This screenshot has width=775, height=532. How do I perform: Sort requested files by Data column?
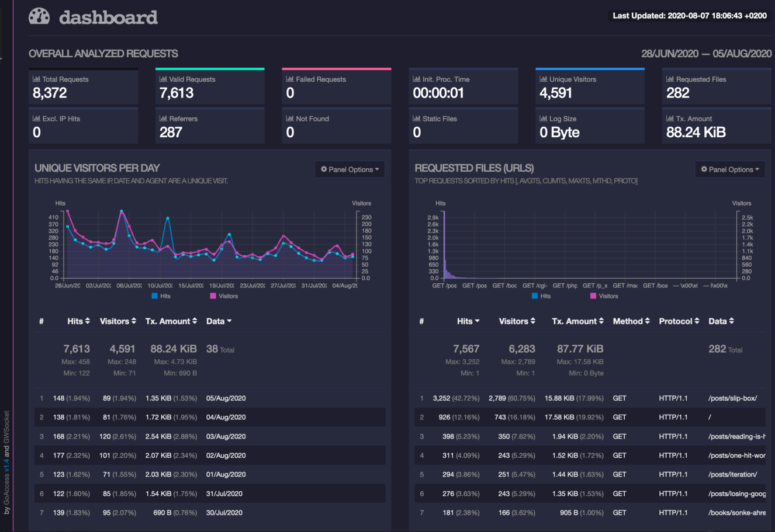pos(721,321)
